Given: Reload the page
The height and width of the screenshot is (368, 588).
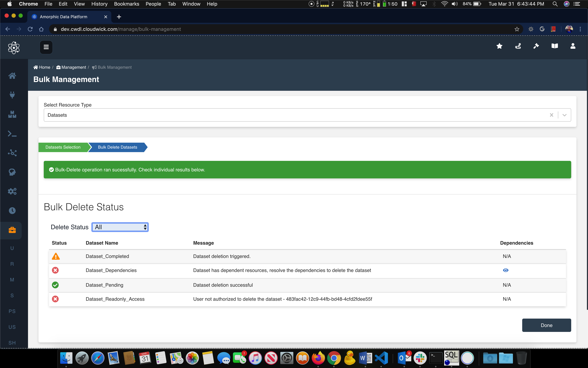Looking at the screenshot, I should (x=30, y=29).
